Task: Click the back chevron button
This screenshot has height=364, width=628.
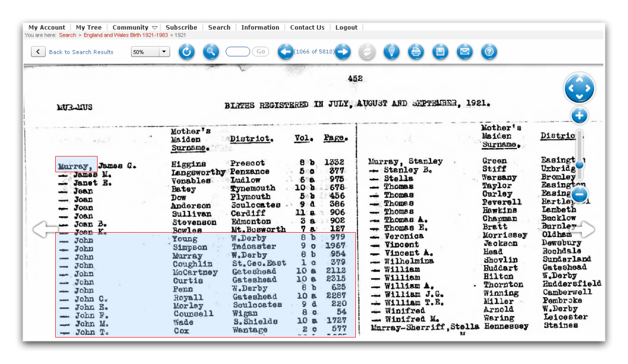Action: click(x=38, y=52)
